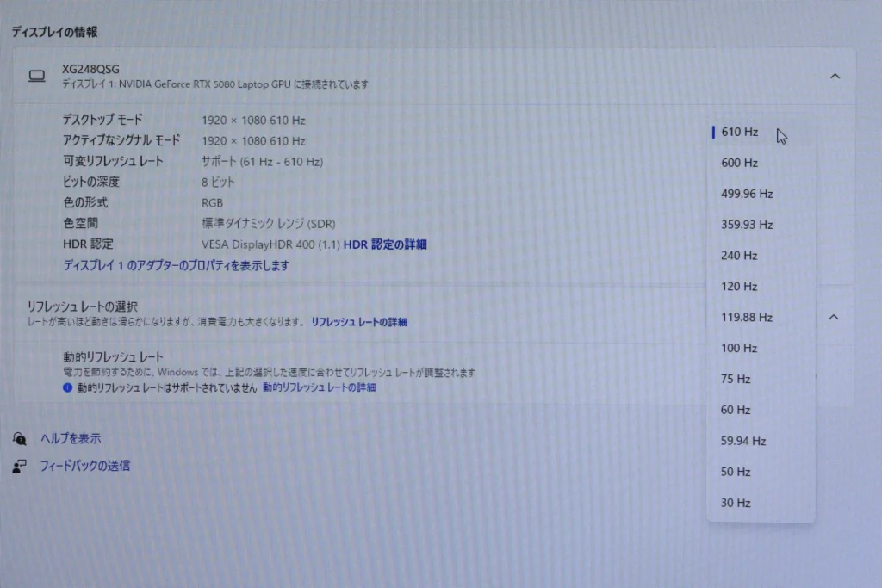Image resolution: width=882 pixels, height=588 pixels.
Task: Open HDR 認定の詳細 link
Action: [385, 244]
